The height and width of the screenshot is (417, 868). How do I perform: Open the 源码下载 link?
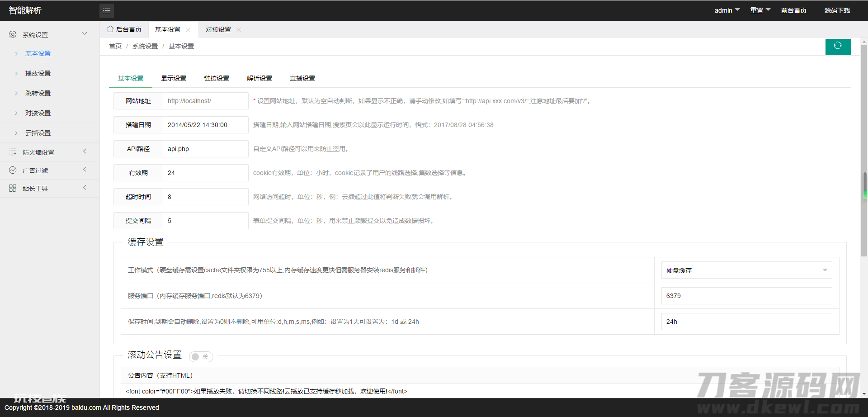[x=837, y=10]
